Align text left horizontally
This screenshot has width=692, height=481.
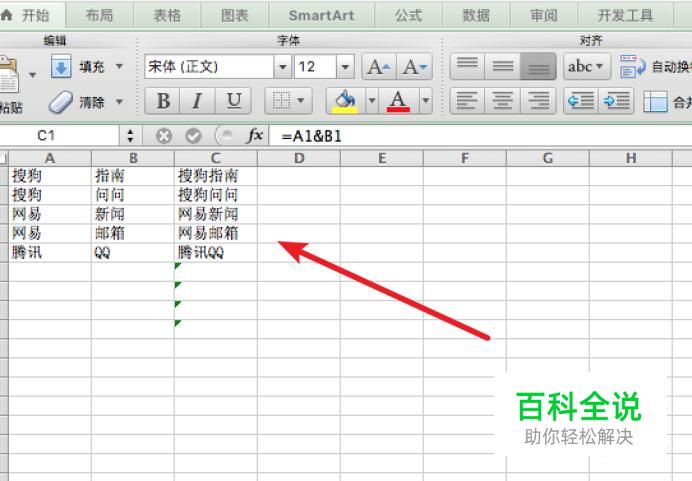467,101
